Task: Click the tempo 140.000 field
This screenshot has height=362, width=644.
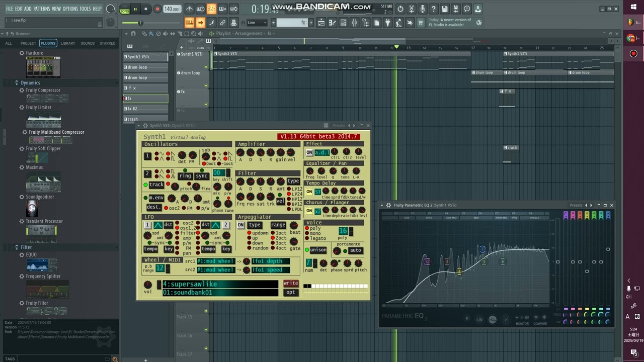Action: click(172, 9)
